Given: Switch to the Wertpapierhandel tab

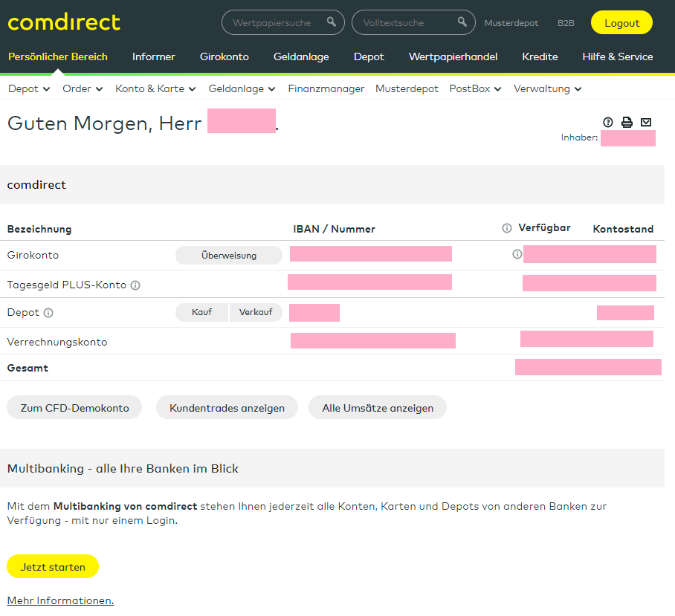Looking at the screenshot, I should 453,56.
